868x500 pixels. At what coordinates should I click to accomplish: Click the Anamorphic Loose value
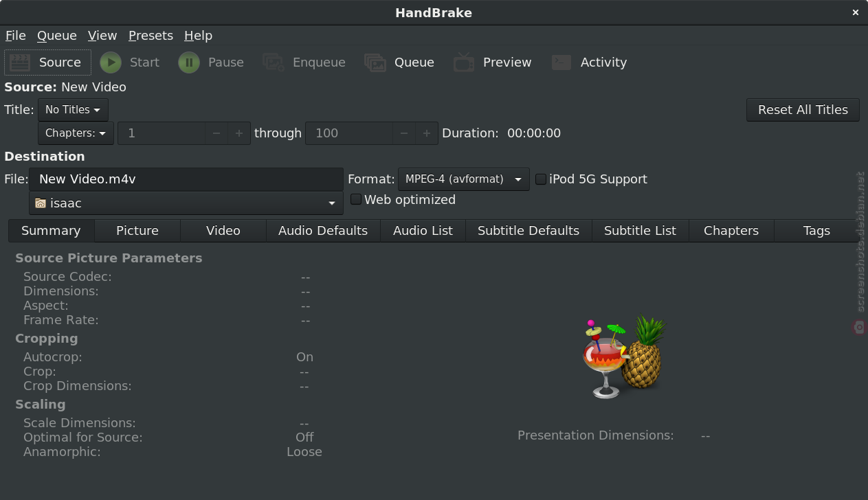[304, 452]
